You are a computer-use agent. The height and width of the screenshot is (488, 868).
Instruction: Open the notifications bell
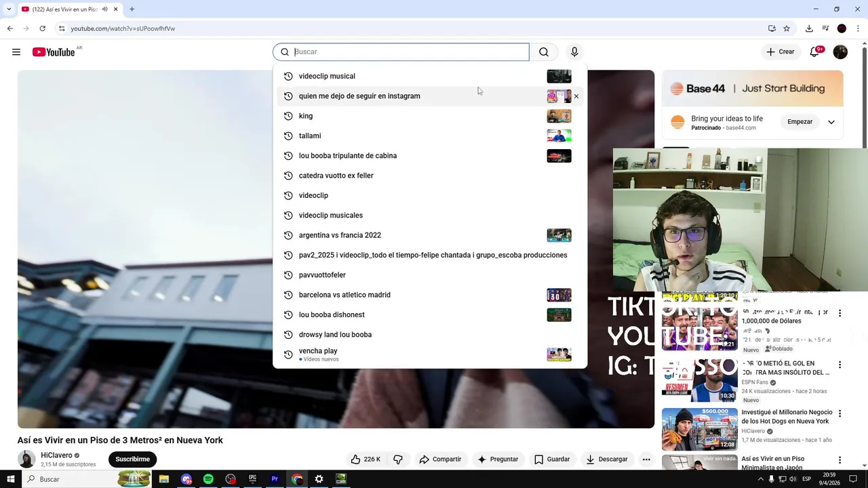click(x=814, y=52)
